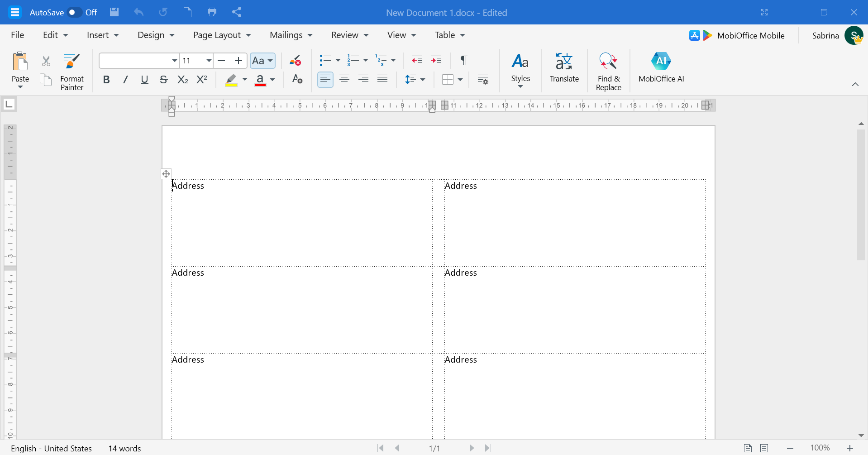Click the Sabrina account avatar

coord(854,35)
